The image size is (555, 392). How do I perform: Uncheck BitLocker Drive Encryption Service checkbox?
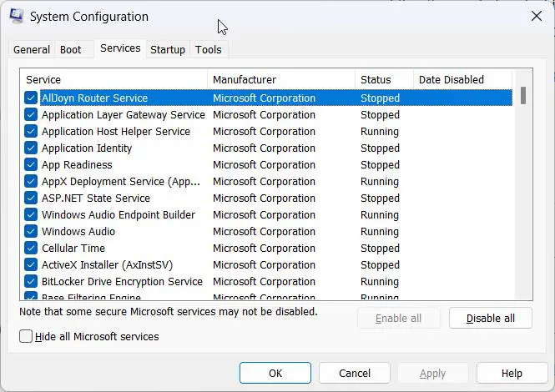click(x=31, y=281)
